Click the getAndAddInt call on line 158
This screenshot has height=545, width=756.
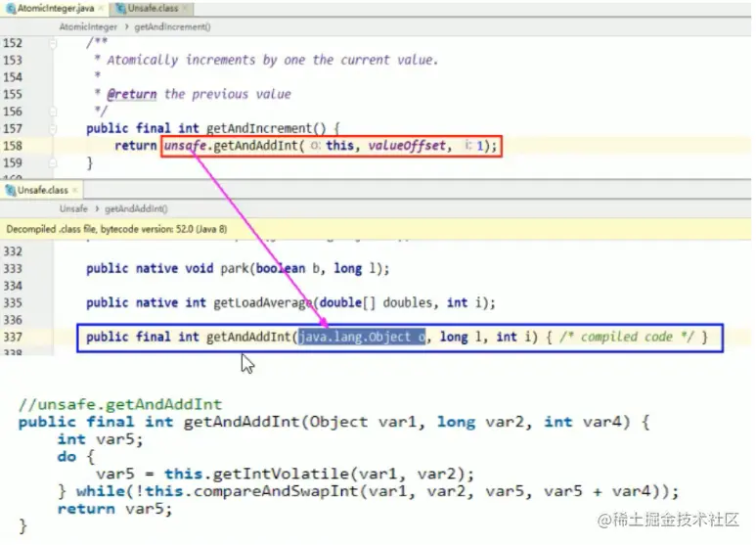[256, 145]
